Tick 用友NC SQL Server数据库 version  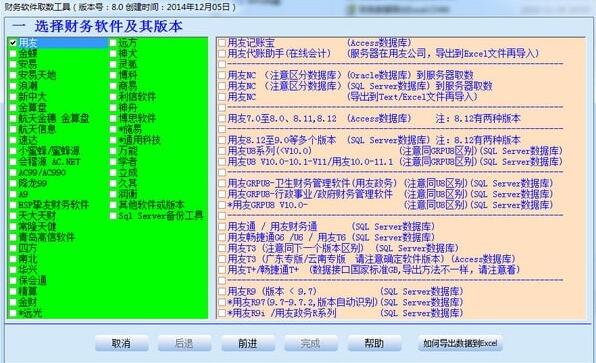[x=222, y=86]
